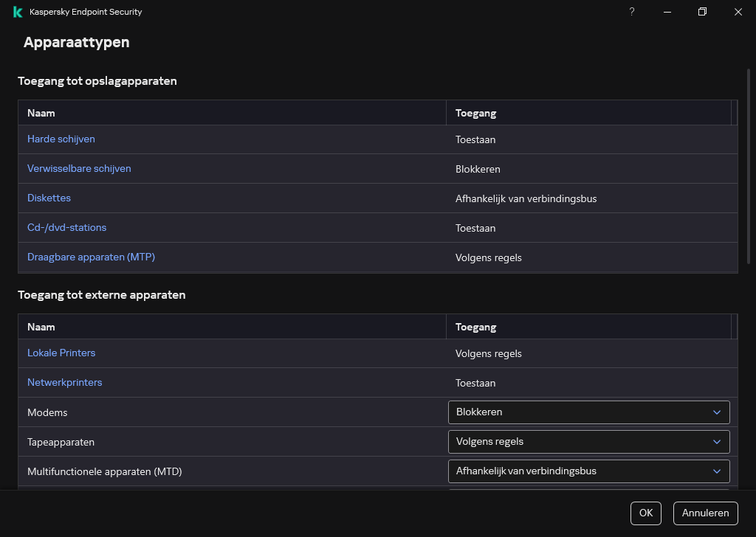Click the "Toegang" column header in external devices table
756x537 pixels.
pyautogui.click(x=476, y=327)
